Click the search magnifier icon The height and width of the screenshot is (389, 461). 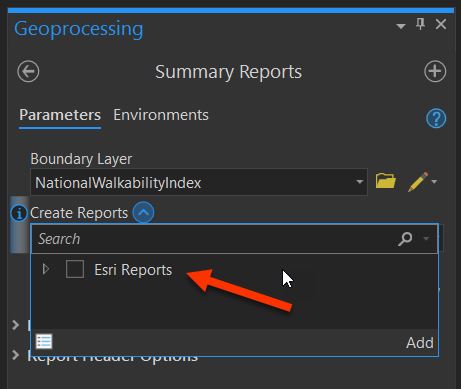point(405,239)
